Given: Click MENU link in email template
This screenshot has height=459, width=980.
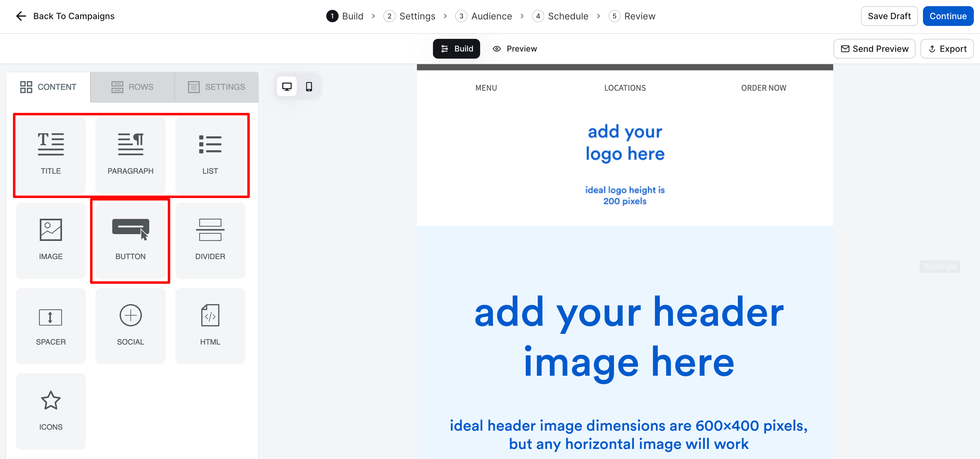Looking at the screenshot, I should point(486,88).
